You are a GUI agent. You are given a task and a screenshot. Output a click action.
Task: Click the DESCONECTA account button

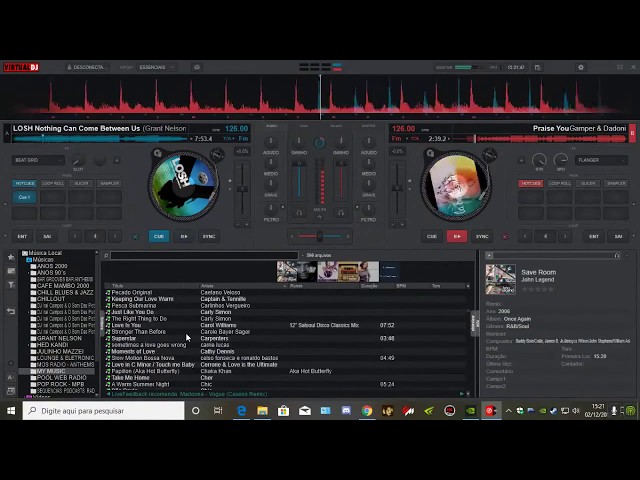pos(87,67)
